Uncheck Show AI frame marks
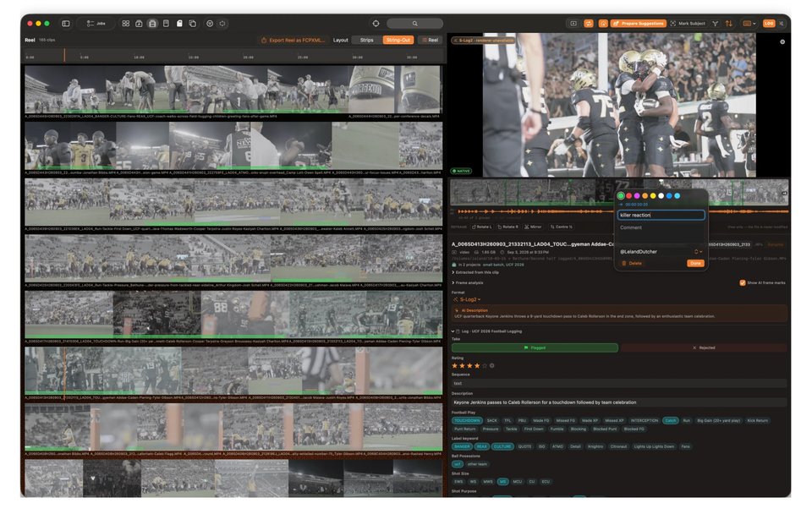The image size is (812, 525). 743,282
